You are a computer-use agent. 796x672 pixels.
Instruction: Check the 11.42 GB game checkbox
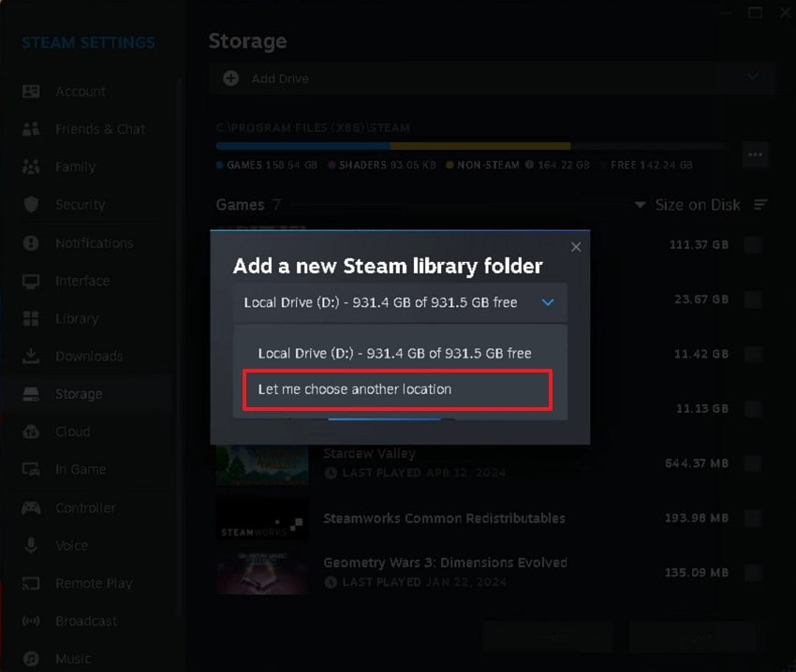coord(753,354)
